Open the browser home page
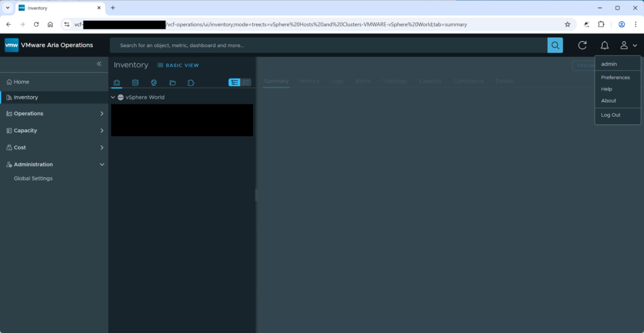 click(x=50, y=25)
